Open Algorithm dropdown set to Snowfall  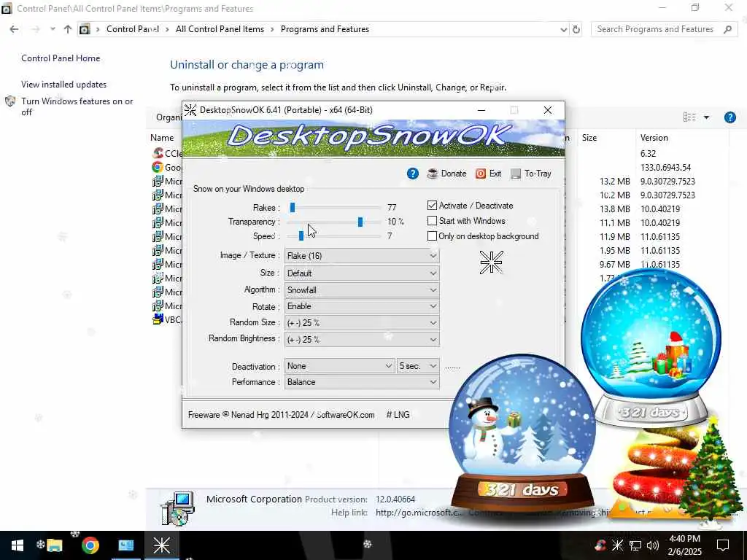coord(362,290)
